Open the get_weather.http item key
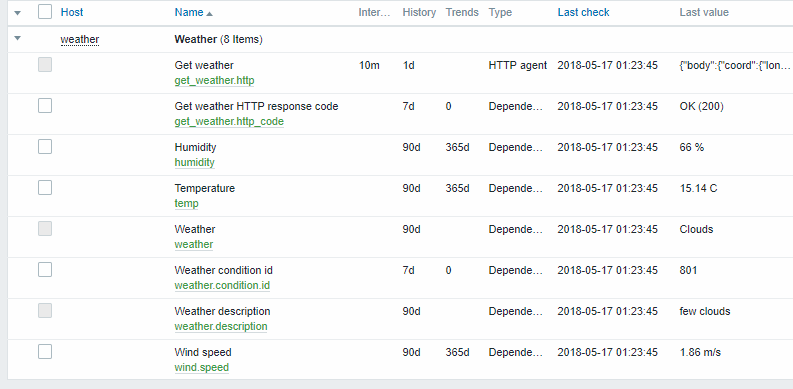The height and width of the screenshot is (389, 793). click(x=214, y=80)
